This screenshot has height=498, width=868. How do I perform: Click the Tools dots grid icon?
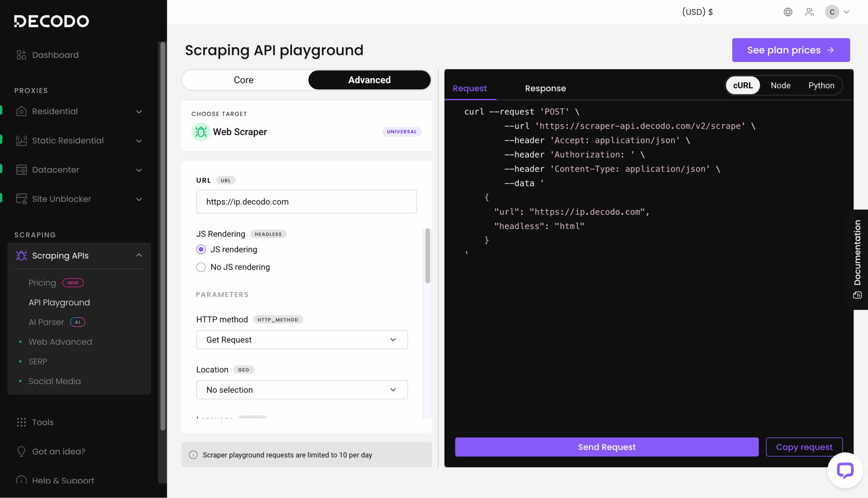point(21,422)
